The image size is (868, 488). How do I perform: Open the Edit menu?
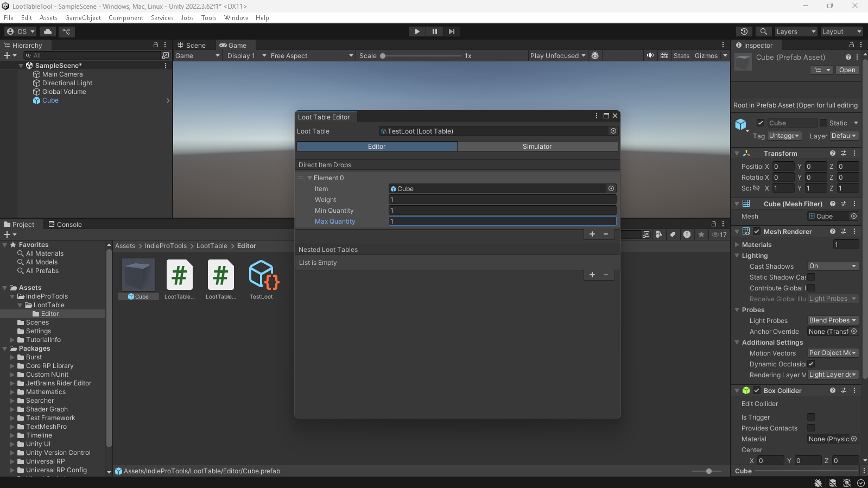click(27, 18)
